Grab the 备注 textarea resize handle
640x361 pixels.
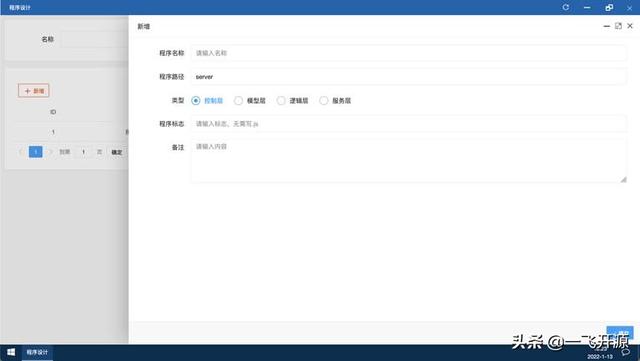tap(623, 179)
